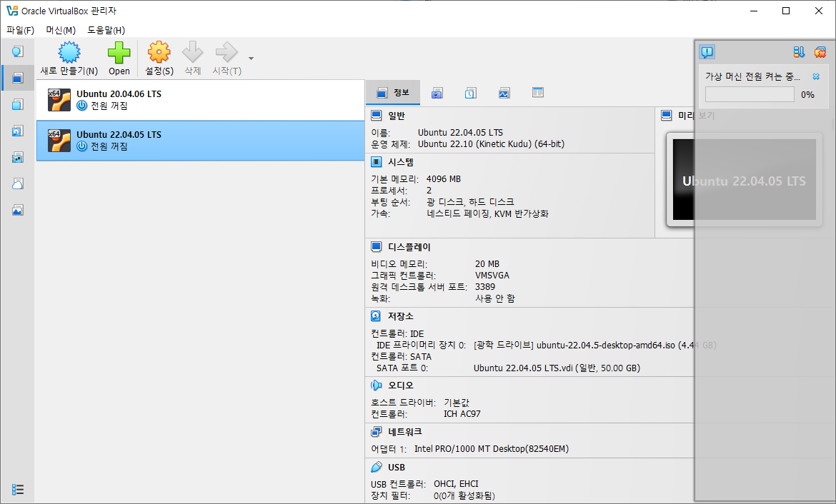836x504 pixels.
Task: Click the USB section header
Action: point(396,468)
